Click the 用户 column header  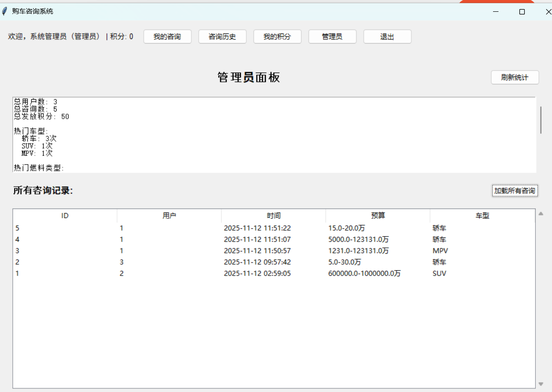pyautogui.click(x=169, y=216)
